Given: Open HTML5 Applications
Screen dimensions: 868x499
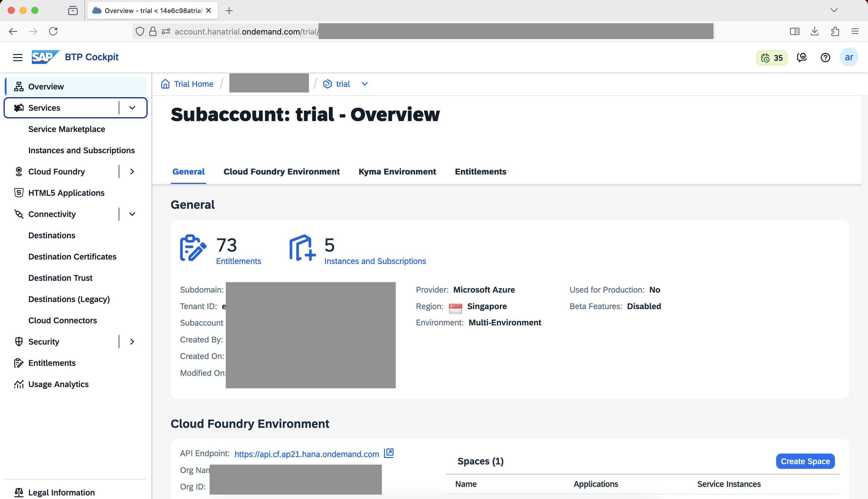Looking at the screenshot, I should (x=66, y=193).
